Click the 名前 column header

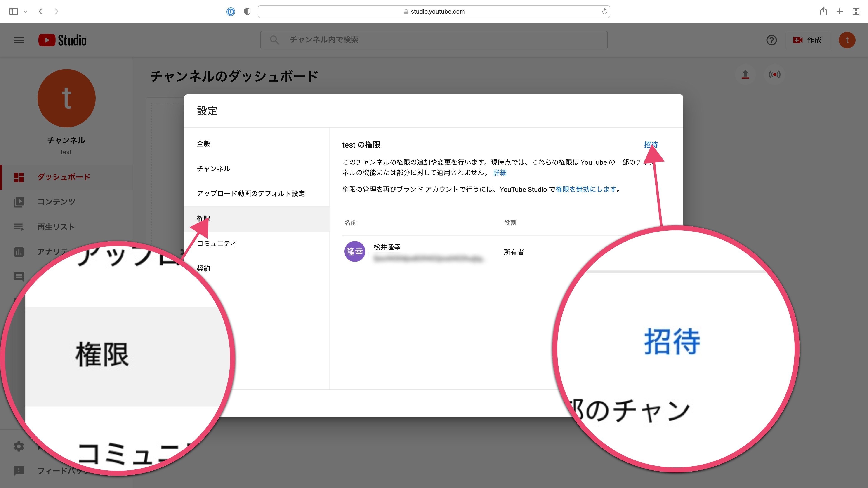click(350, 223)
